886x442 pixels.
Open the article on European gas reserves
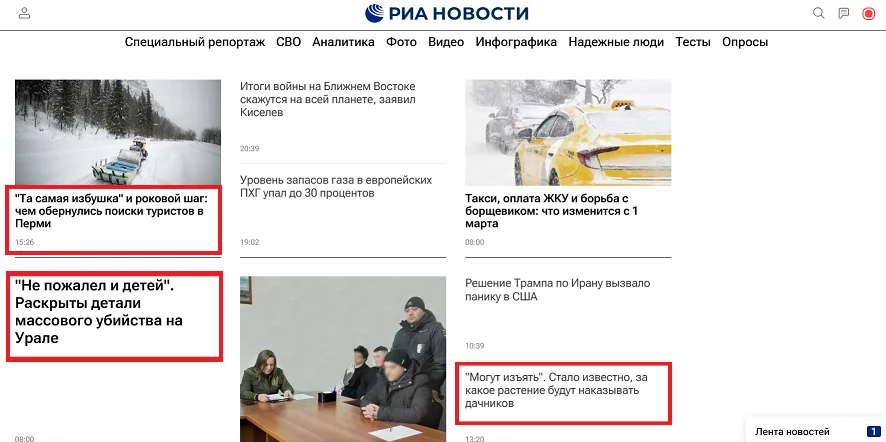pos(336,187)
